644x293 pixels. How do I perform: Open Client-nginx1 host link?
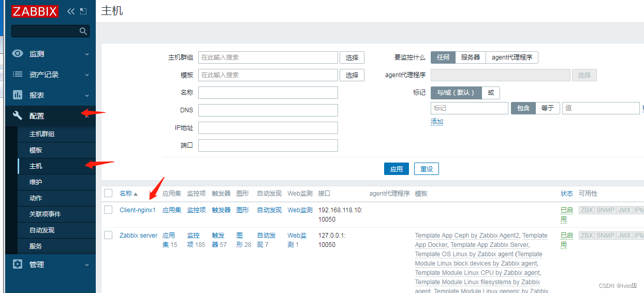[138, 210]
